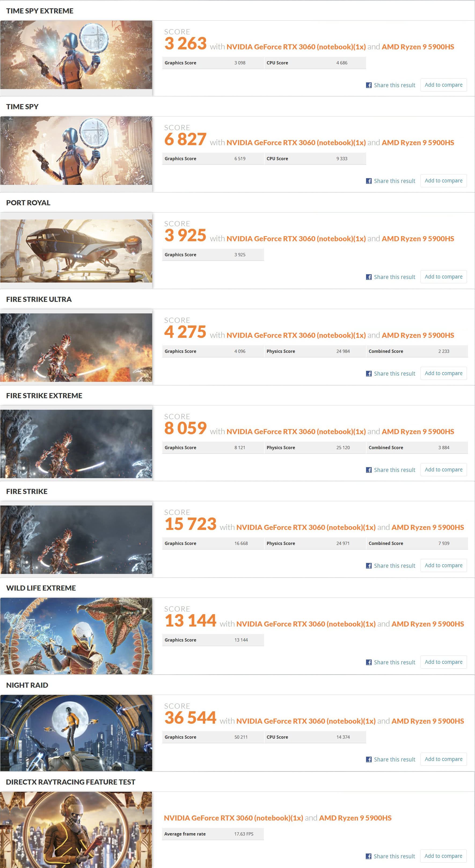Open the Time Spy score 6 827
This screenshot has width=475, height=868.
[185, 140]
